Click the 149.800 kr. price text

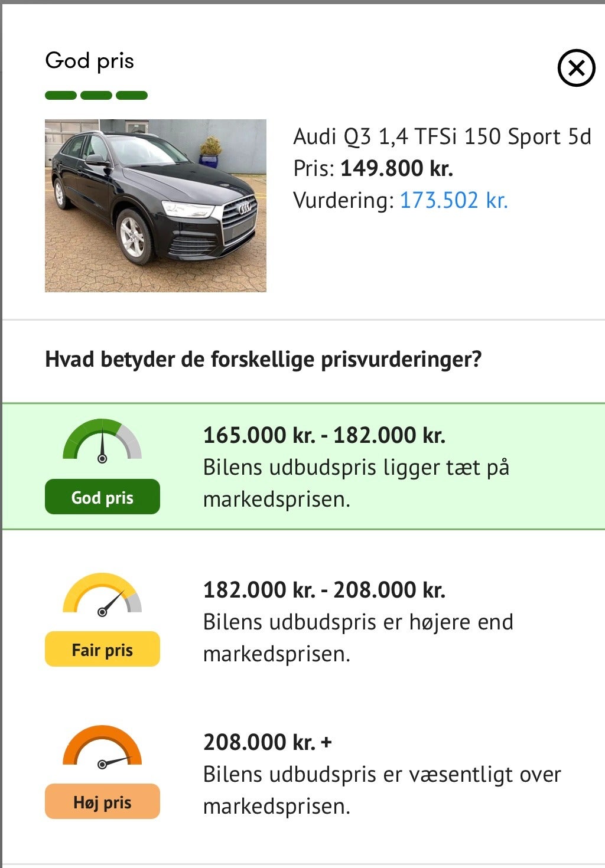coord(396,169)
